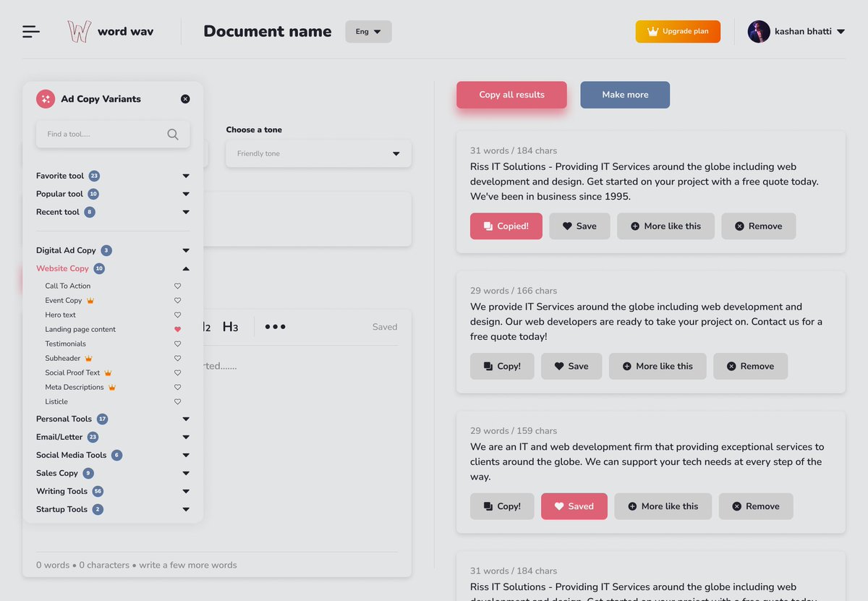Click the Make more button

625,95
